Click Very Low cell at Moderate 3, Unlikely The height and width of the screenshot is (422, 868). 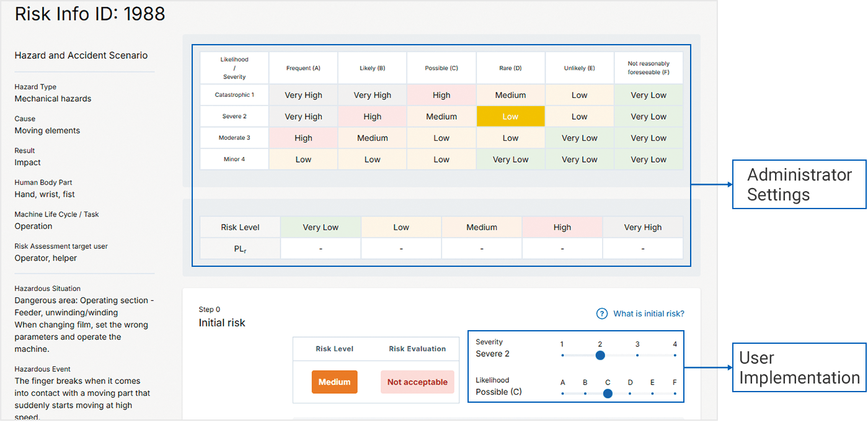[x=580, y=138]
